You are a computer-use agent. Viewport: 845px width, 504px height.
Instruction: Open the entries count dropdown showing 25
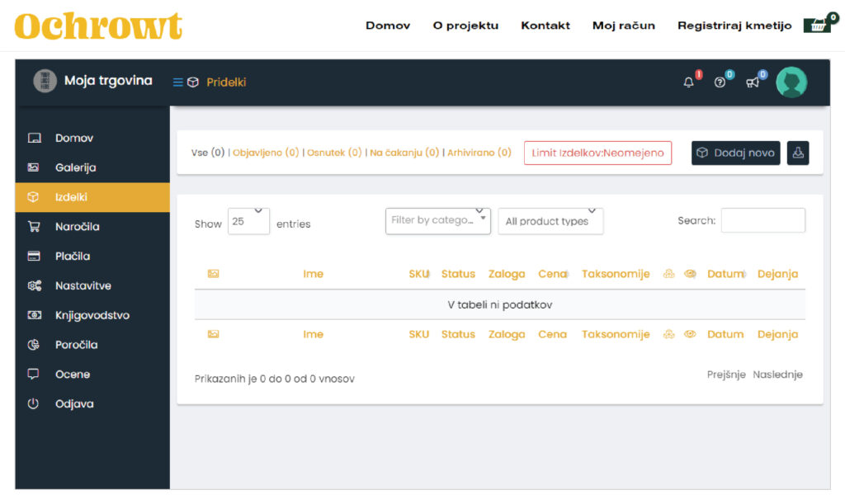coord(248,221)
